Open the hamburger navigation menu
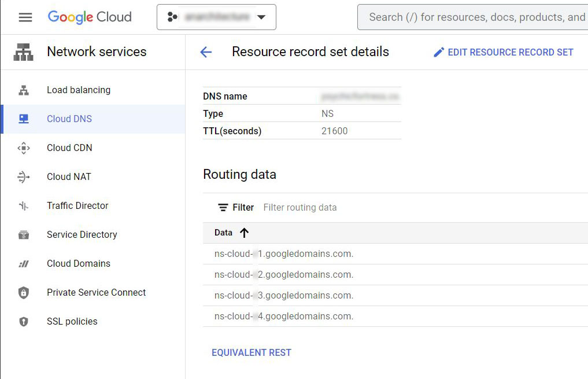Screen dimensions: 588x379 click(x=25, y=17)
